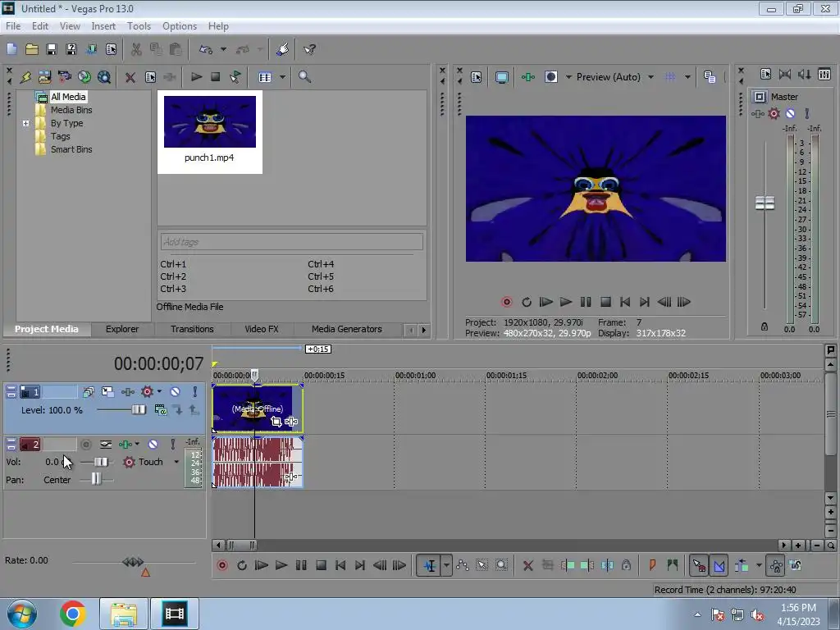Toggle Mute on the Master bus

790,113
